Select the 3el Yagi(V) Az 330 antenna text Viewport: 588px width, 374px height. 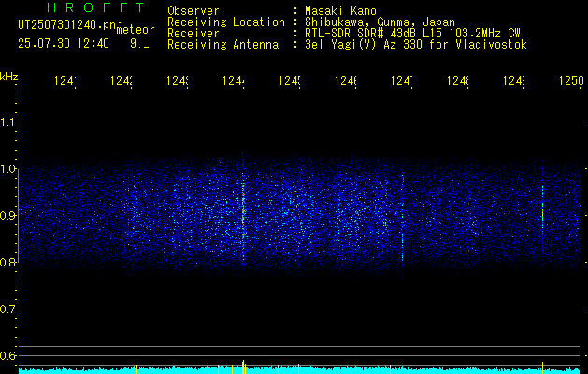coord(416,45)
